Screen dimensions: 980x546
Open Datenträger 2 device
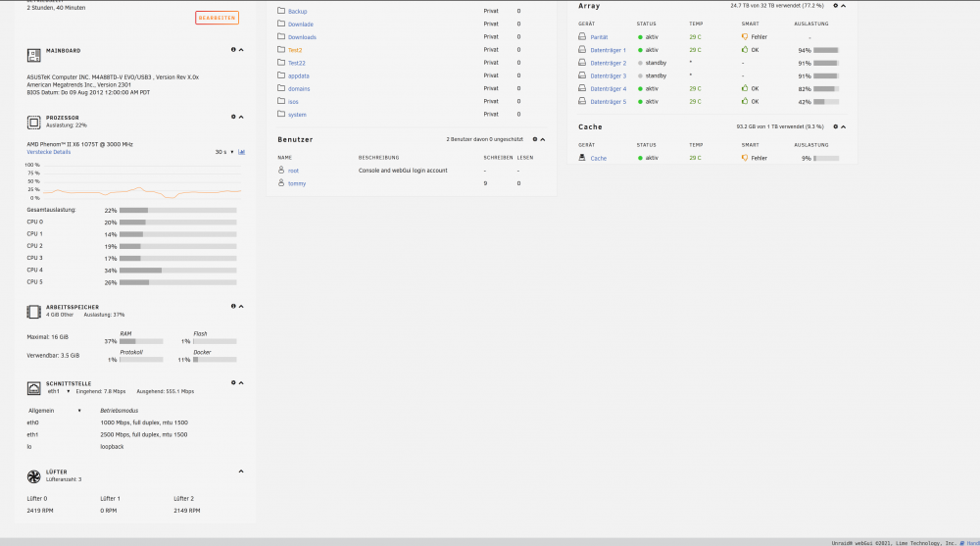[609, 63]
